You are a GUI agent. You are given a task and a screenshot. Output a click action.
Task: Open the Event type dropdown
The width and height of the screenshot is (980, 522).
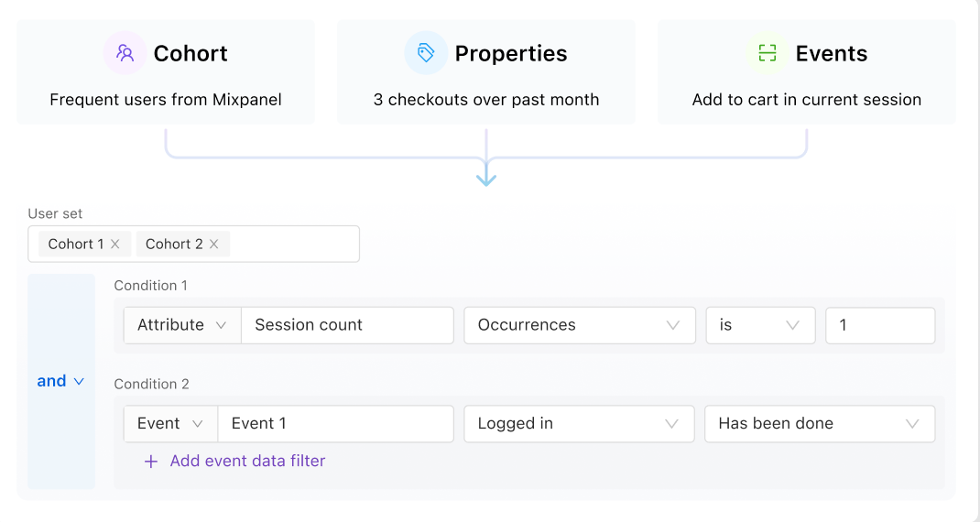click(x=170, y=424)
